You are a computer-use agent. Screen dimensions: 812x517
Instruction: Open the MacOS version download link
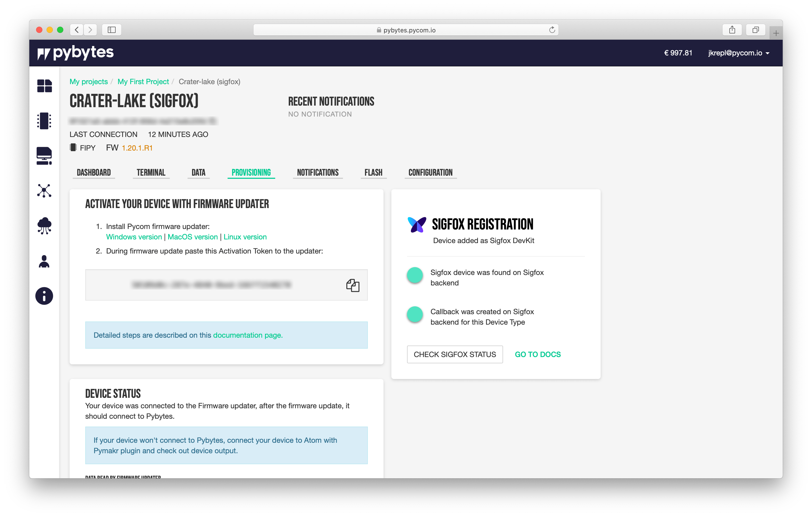[x=193, y=237]
